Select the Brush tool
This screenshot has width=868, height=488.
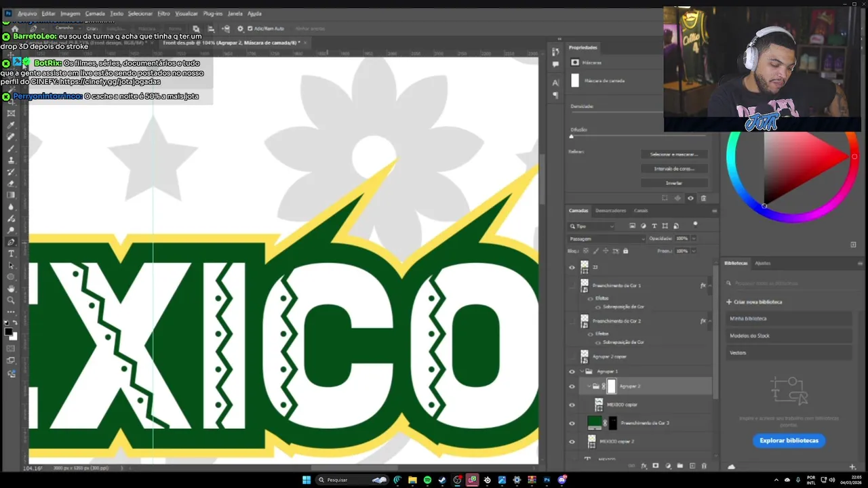point(11,148)
